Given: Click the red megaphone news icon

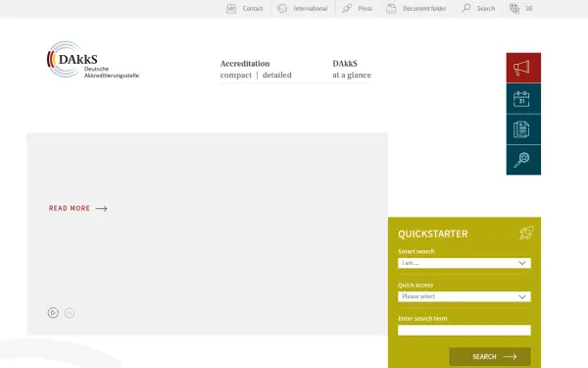Looking at the screenshot, I should 523,68.
